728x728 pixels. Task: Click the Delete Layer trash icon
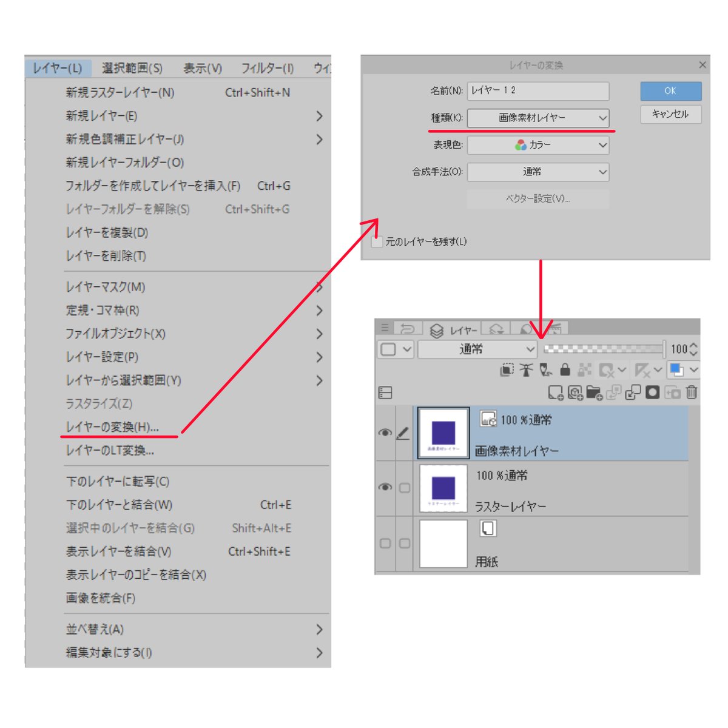click(692, 393)
